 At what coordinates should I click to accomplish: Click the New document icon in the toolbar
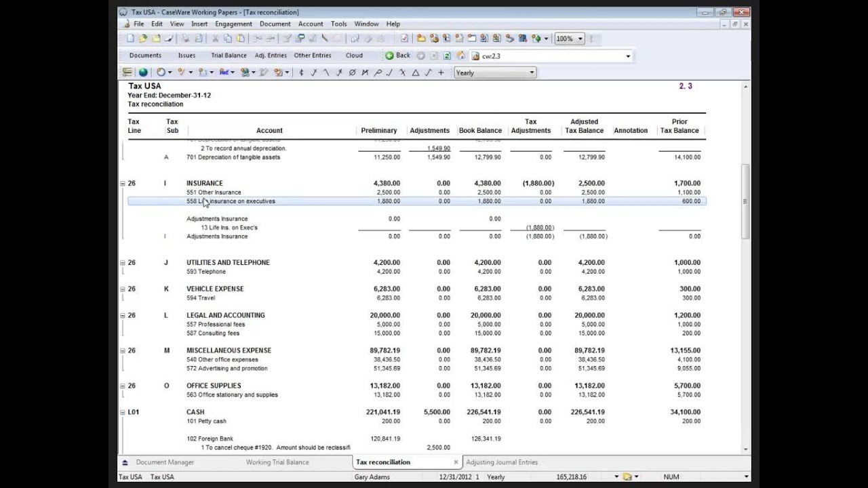(130, 39)
